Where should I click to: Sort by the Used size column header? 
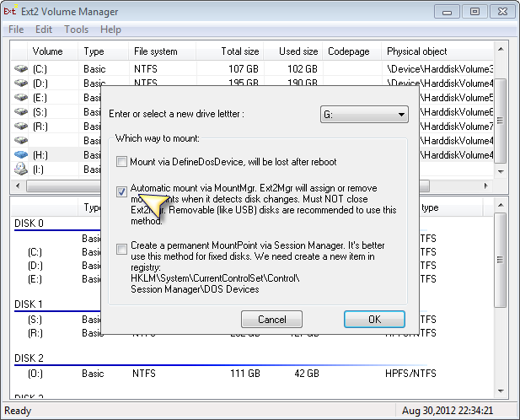click(292, 51)
